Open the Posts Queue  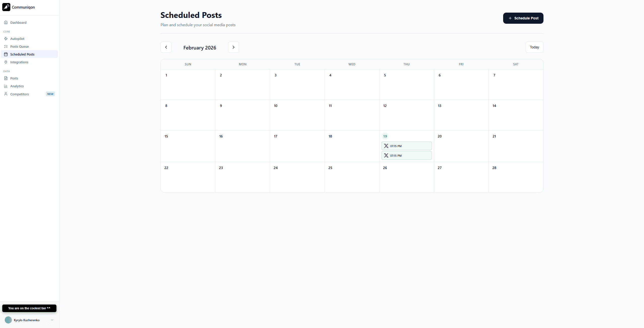pyautogui.click(x=19, y=46)
